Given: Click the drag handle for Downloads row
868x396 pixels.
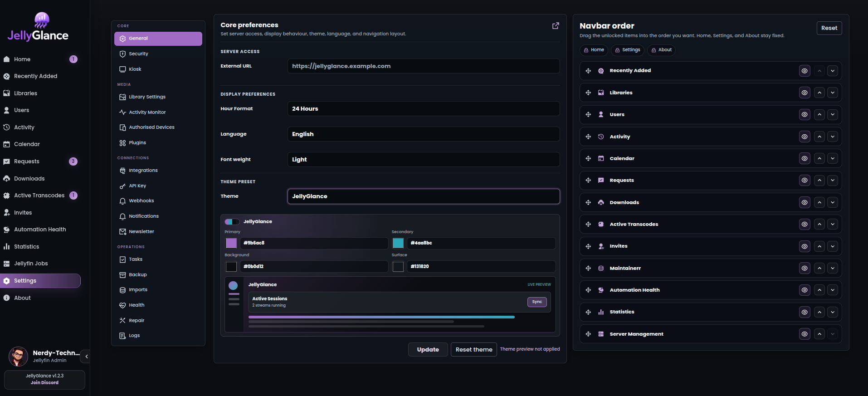Looking at the screenshot, I should (x=588, y=202).
